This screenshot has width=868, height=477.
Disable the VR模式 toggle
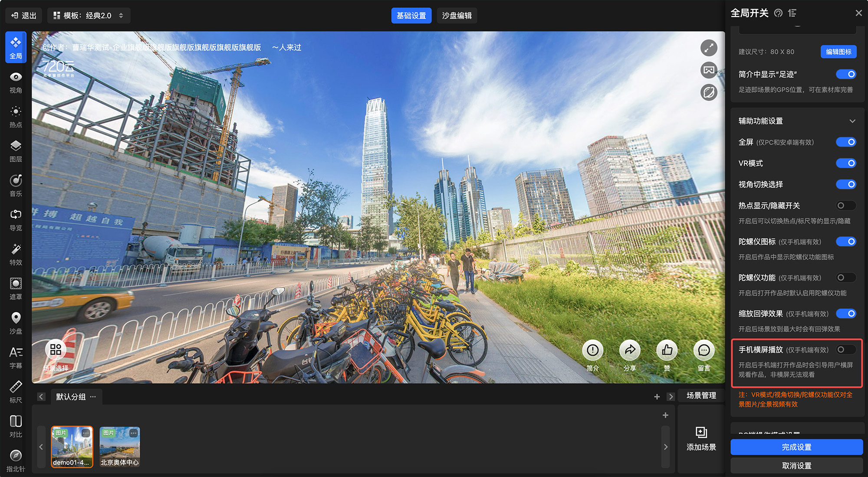pyautogui.click(x=845, y=163)
